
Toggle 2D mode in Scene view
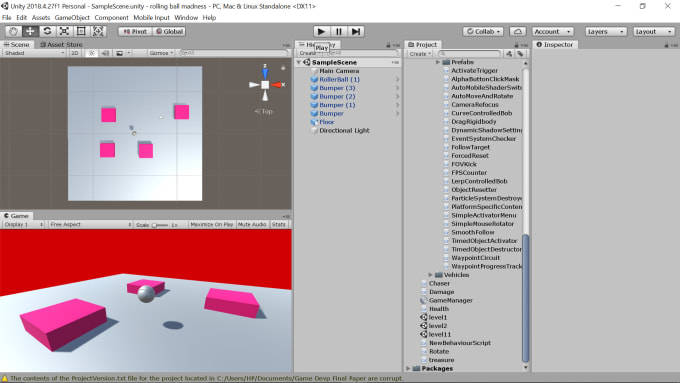point(75,53)
